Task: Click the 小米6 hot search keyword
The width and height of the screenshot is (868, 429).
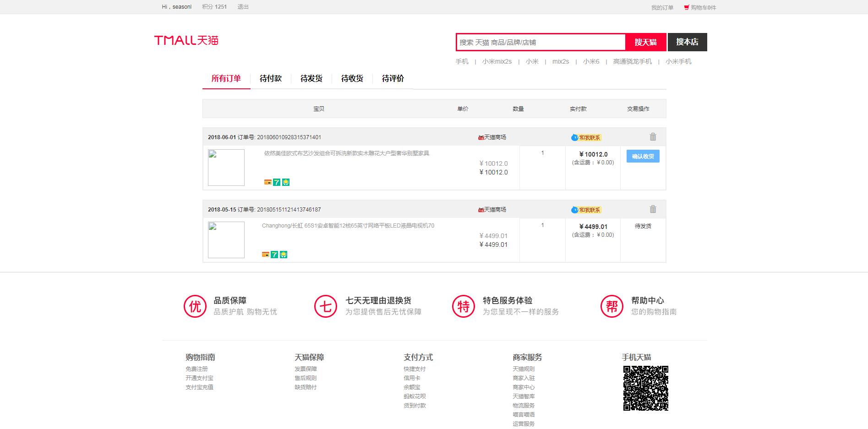Action: (591, 61)
